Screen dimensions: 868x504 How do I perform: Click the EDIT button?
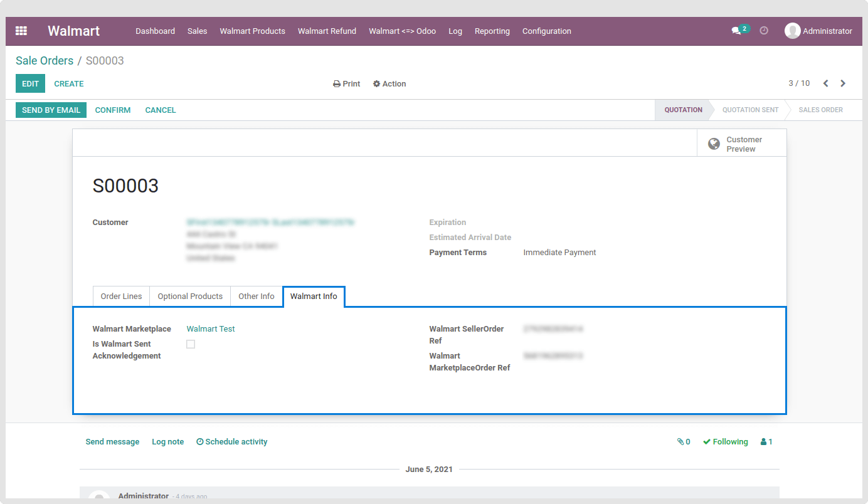pos(30,83)
